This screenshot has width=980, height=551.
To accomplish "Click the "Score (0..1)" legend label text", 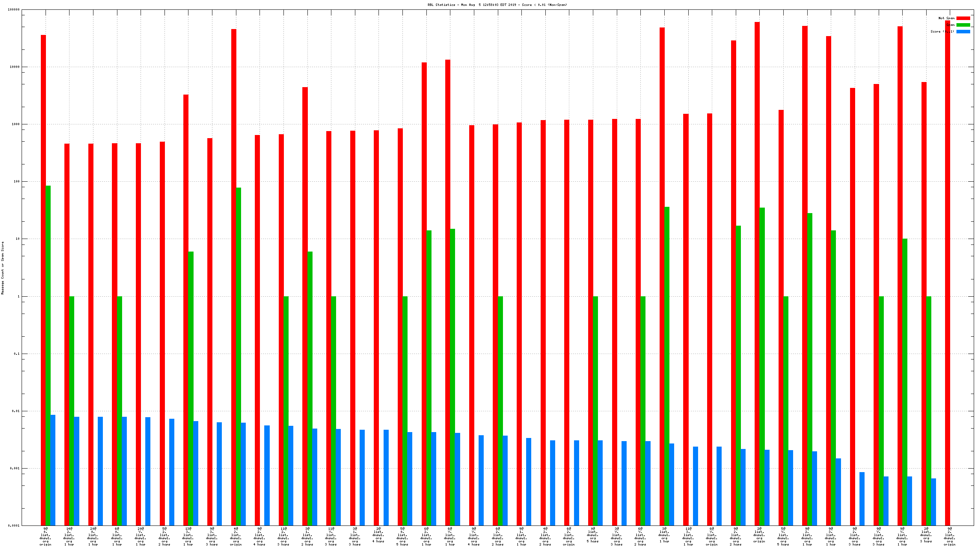I will [x=942, y=32].
